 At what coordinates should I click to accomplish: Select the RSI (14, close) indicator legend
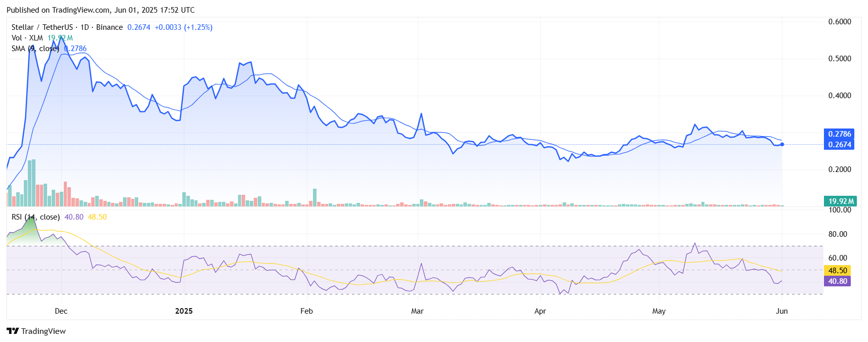coord(35,217)
